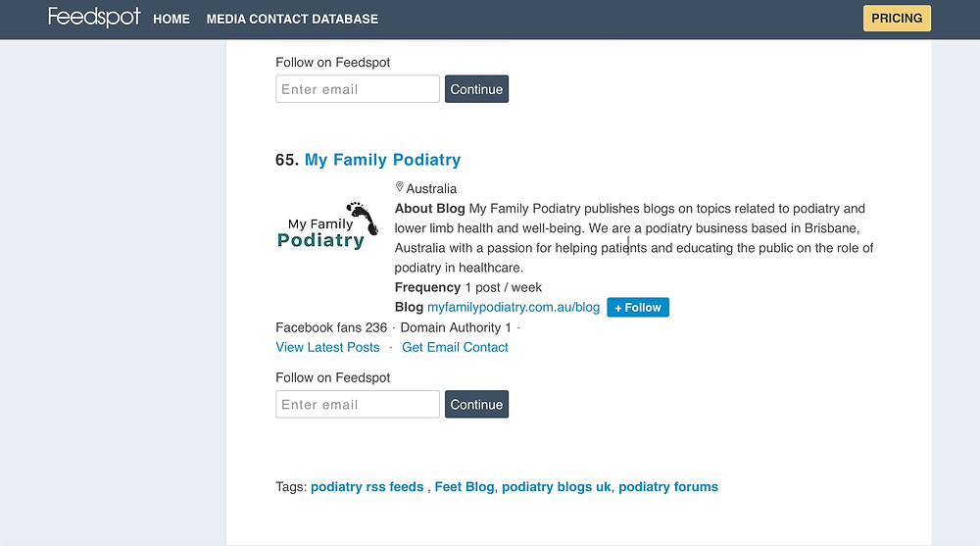Click the About Blog description text
This screenshot has height=546, width=980.
coord(634,237)
